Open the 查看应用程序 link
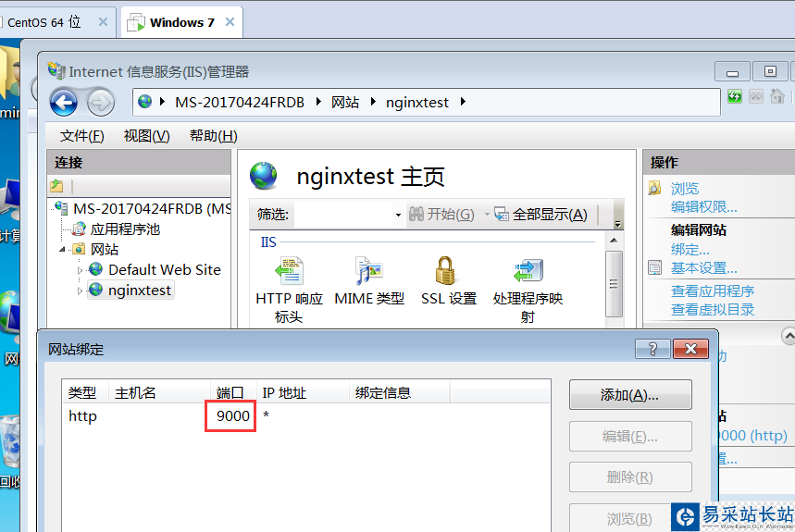 click(x=713, y=291)
